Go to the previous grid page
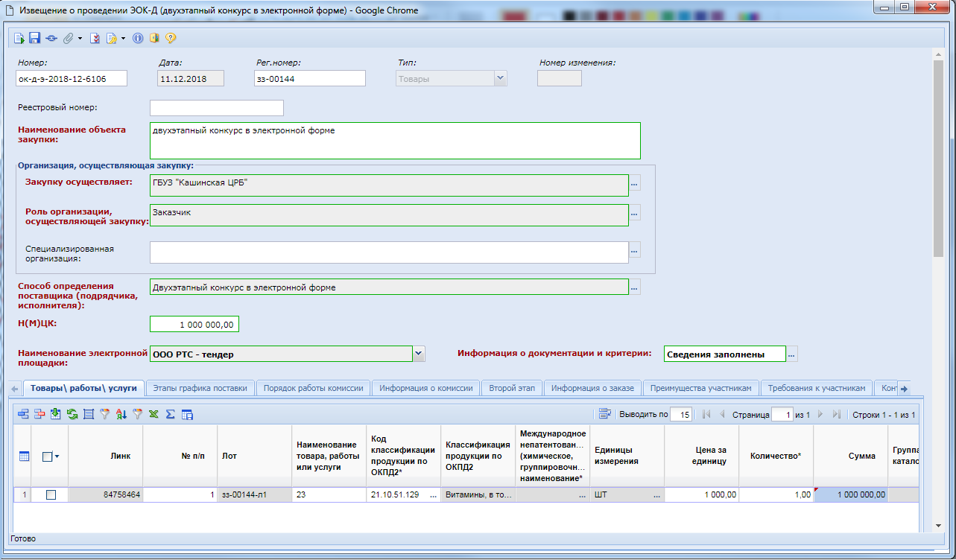Screen dimensions: 956x560 [x=721, y=413]
